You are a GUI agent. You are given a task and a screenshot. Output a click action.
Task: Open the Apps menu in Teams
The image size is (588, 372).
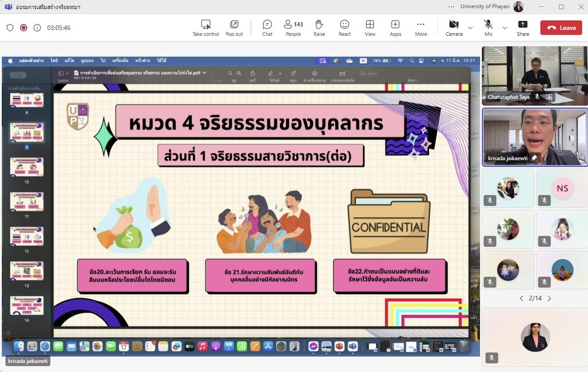click(395, 28)
